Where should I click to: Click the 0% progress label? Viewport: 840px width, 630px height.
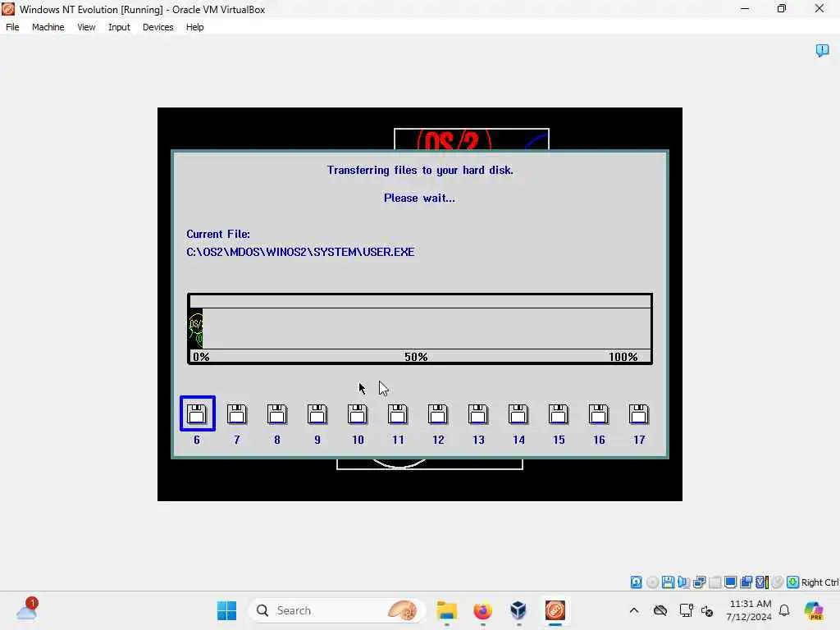click(x=201, y=357)
